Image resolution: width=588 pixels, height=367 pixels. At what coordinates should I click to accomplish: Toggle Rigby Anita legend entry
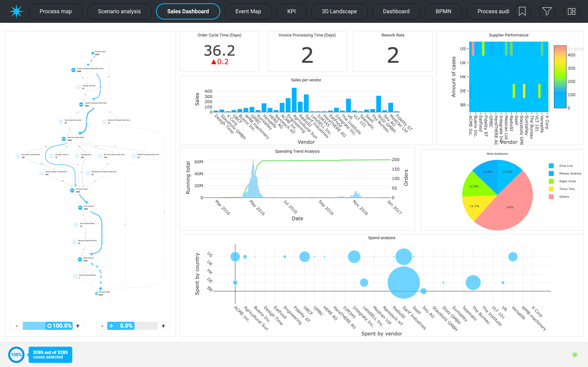tap(567, 181)
